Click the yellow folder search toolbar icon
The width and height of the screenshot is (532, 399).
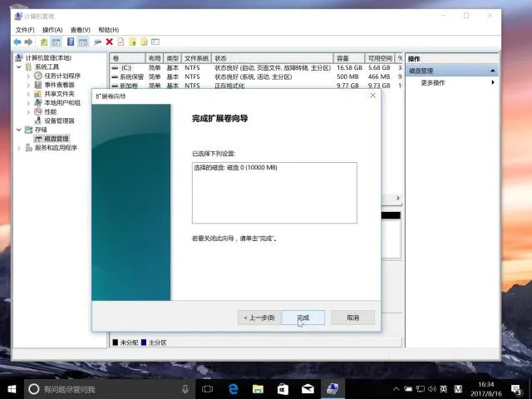coord(144,42)
